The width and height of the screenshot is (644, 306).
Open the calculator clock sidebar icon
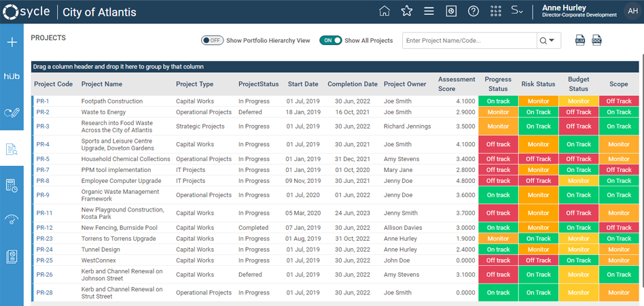click(x=12, y=186)
